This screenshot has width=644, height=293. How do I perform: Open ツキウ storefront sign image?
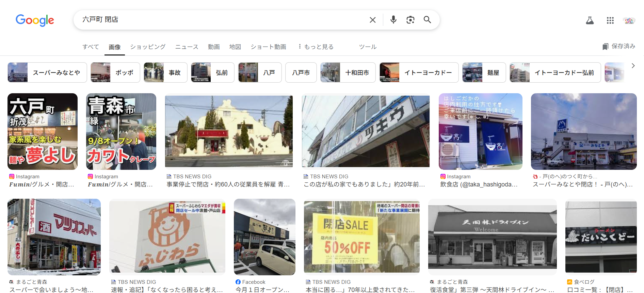(x=366, y=131)
